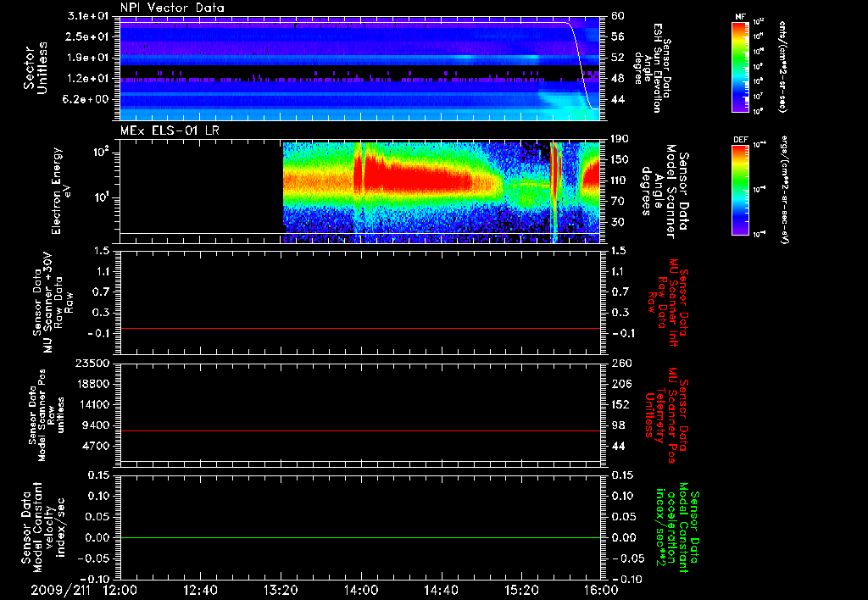Click the 'Sector Unitless' axis label
868x600 pixels.
pos(36,68)
